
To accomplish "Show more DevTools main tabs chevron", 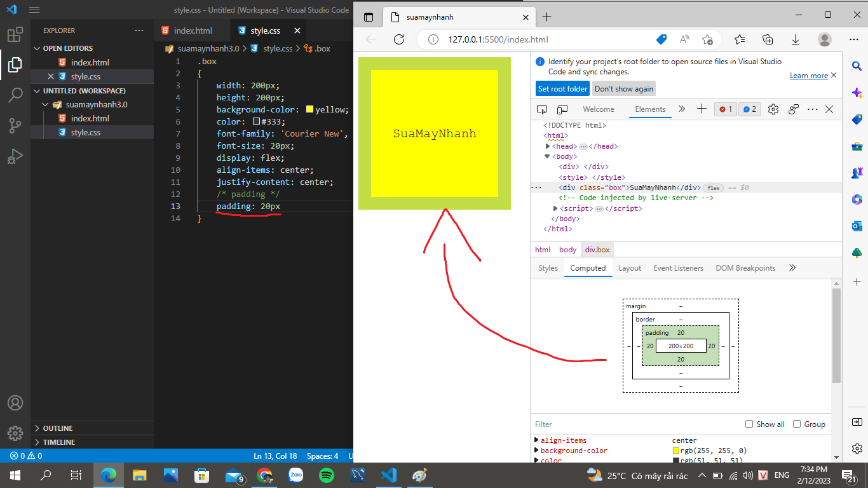I will [682, 109].
